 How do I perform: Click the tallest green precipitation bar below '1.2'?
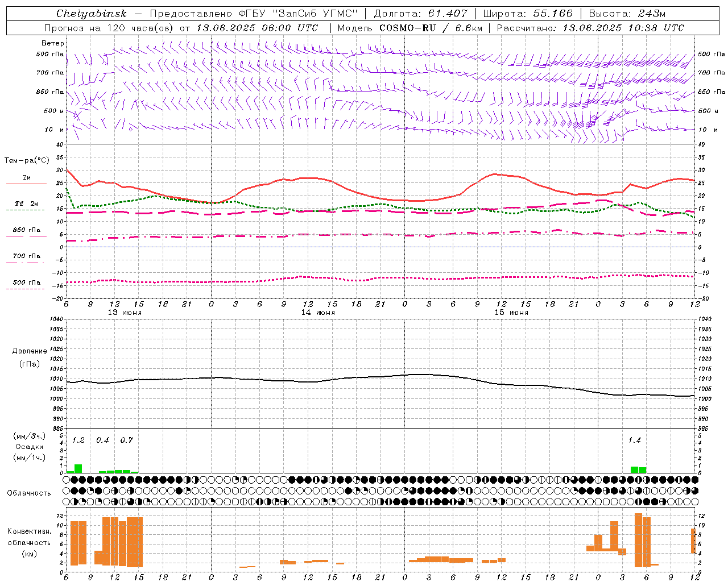click(78, 468)
